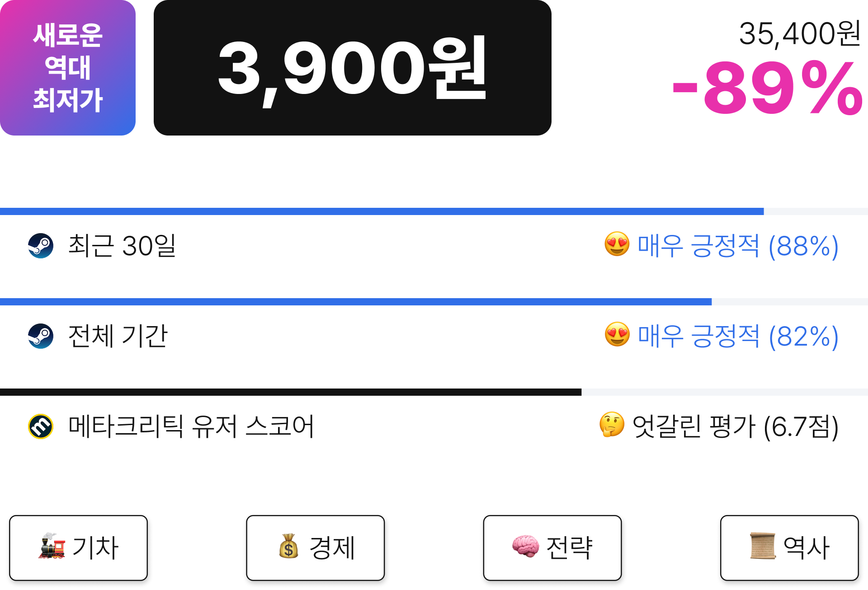Open the 전략 genre tag
The height and width of the screenshot is (590, 868).
click(552, 548)
